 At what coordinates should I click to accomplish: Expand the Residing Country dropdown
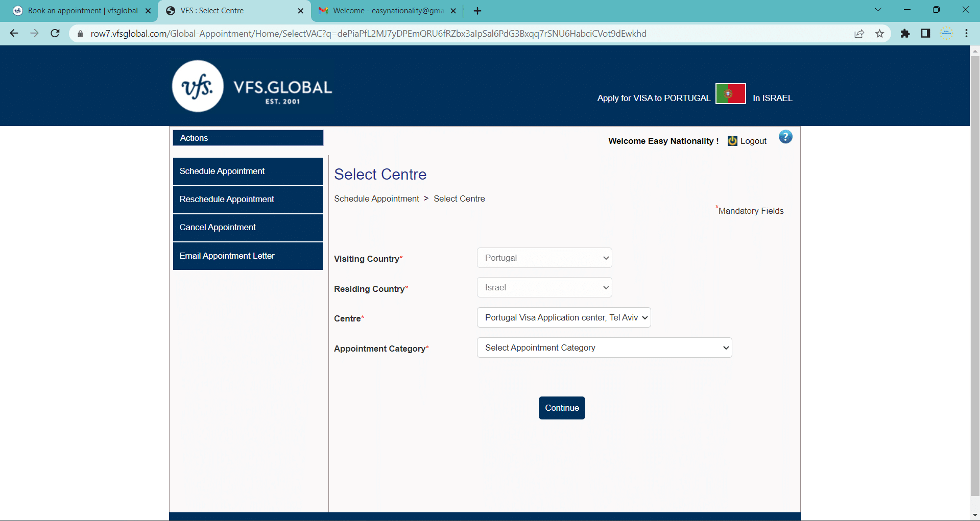[x=544, y=287]
